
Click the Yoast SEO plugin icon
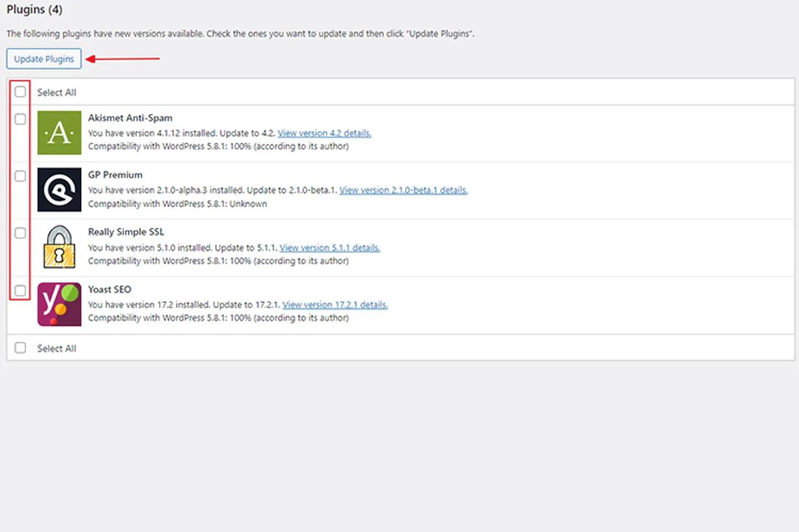point(59,304)
